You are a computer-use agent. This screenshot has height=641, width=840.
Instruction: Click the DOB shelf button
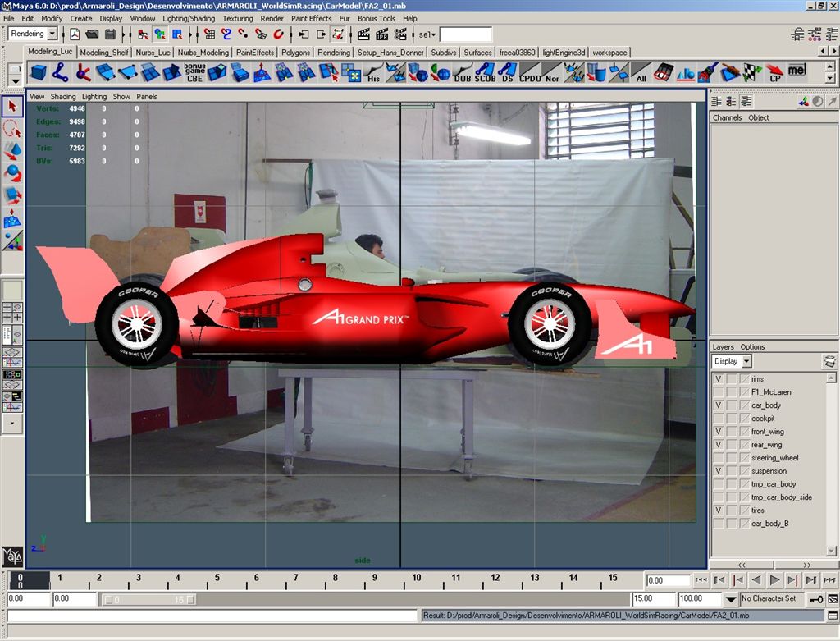click(463, 72)
